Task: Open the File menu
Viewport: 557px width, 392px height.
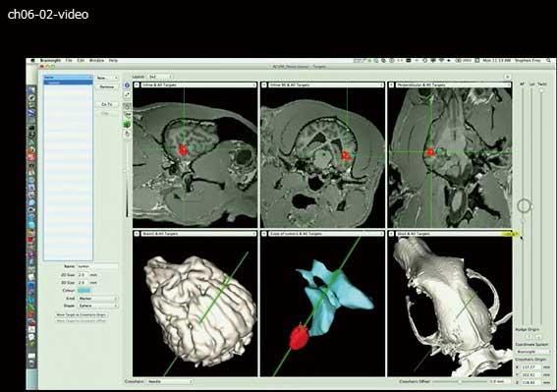Action: coord(69,61)
